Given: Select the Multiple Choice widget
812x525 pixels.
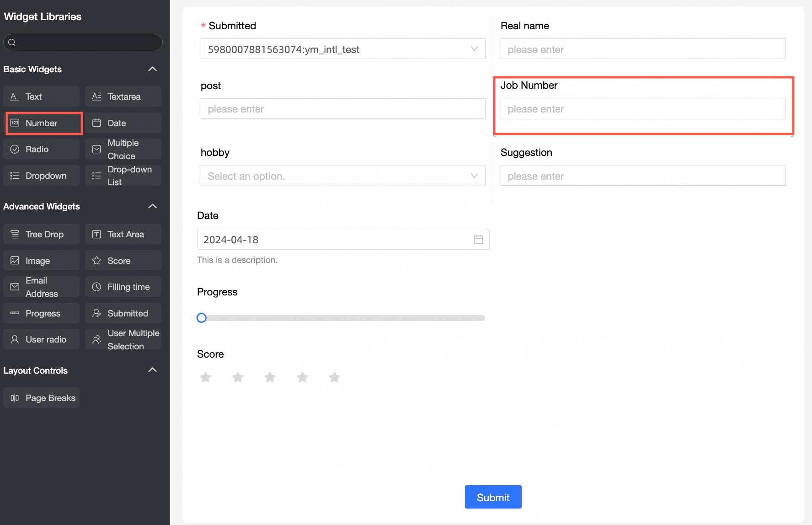Looking at the screenshot, I should [x=123, y=149].
